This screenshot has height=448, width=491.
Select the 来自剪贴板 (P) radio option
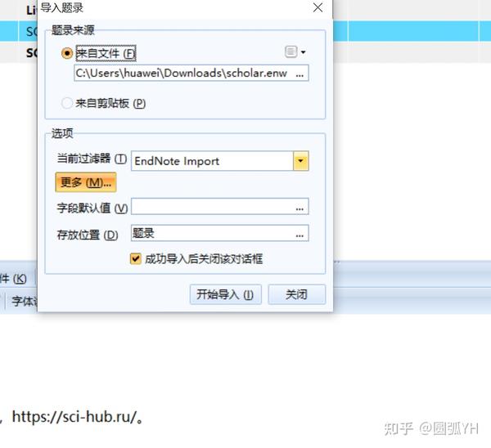tap(67, 103)
